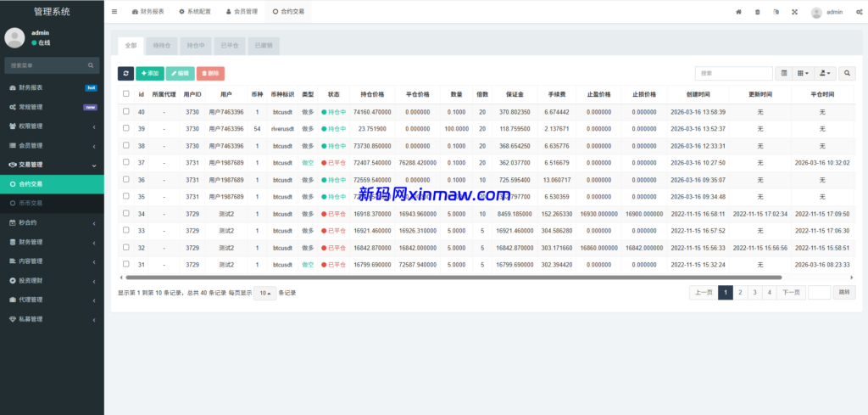Click the sidebar menu search magnifier icon
The image size is (868, 415).
click(91, 65)
